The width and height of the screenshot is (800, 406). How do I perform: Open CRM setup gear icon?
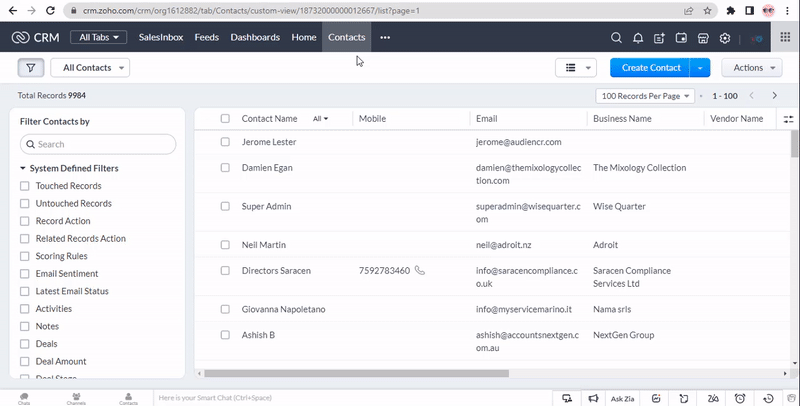pos(724,38)
